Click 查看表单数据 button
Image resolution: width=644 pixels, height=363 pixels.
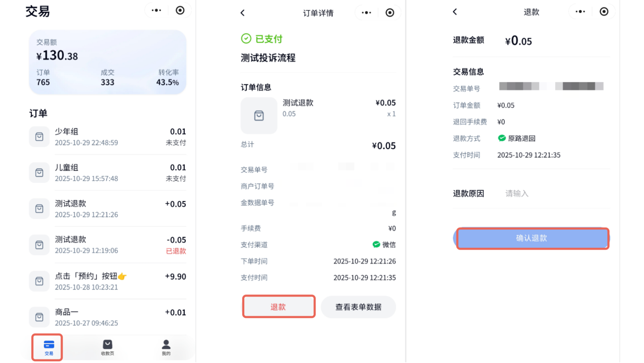[x=358, y=307]
